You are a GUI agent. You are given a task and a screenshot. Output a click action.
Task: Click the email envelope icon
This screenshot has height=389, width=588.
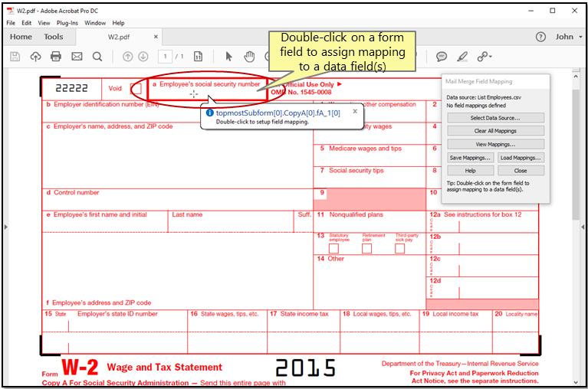tap(77, 57)
